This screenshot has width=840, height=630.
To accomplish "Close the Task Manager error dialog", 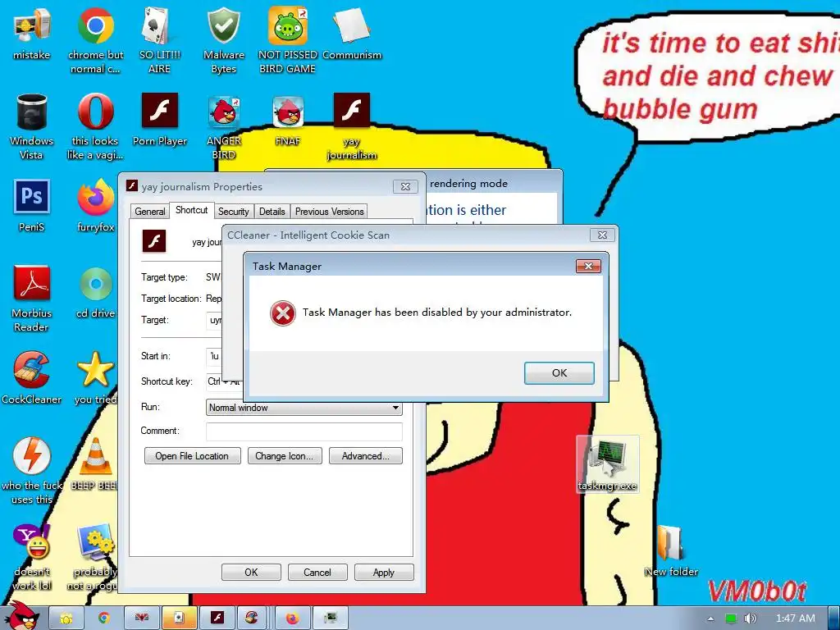I will 588,267.
